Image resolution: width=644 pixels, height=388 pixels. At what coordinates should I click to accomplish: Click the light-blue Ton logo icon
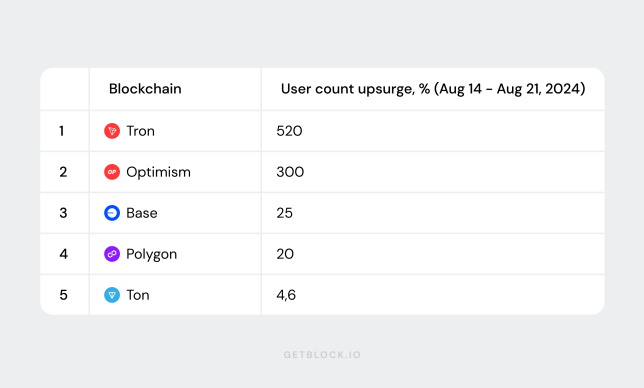pyautogui.click(x=112, y=295)
